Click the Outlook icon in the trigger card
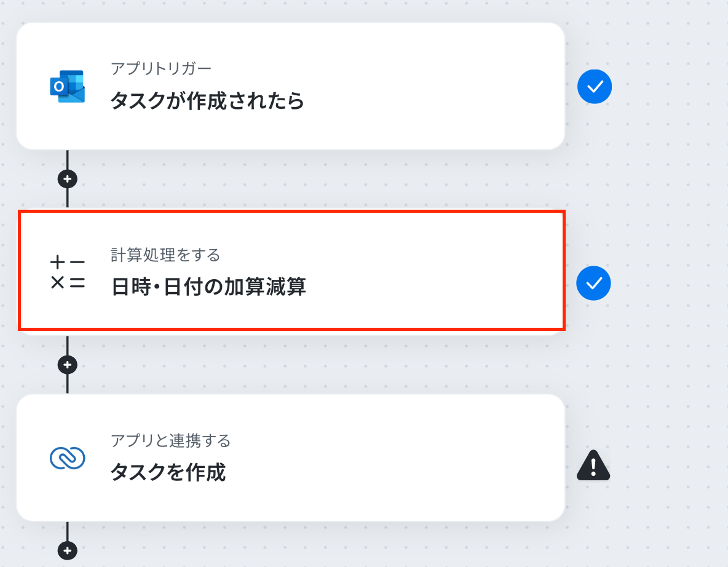This screenshot has width=728, height=567. click(x=67, y=86)
